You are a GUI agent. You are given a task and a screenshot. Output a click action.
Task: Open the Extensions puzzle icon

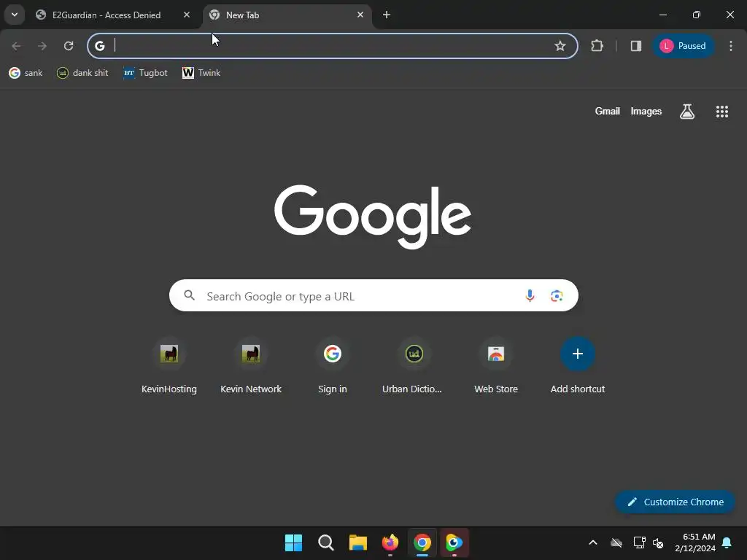tap(597, 46)
